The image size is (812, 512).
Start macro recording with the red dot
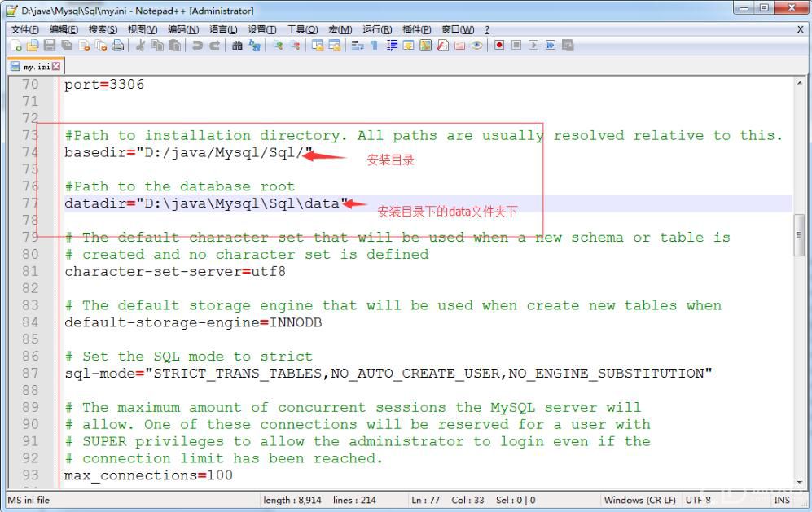tap(499, 46)
